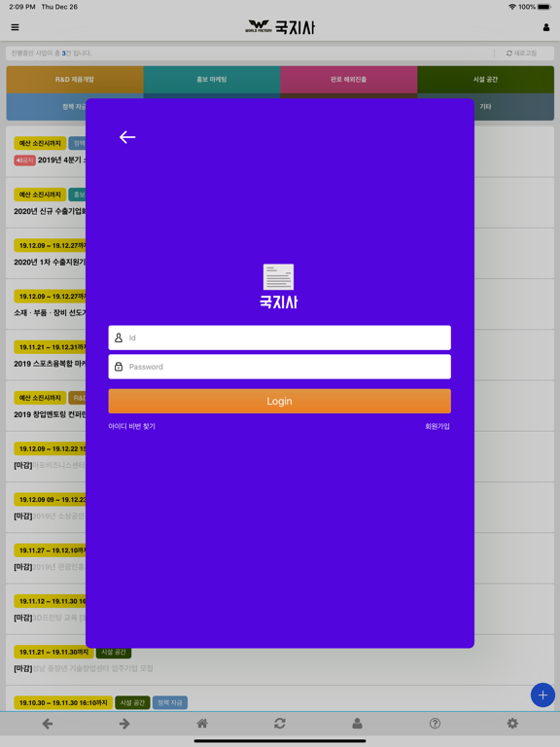Open 회원가입 sign-up link

click(x=437, y=426)
